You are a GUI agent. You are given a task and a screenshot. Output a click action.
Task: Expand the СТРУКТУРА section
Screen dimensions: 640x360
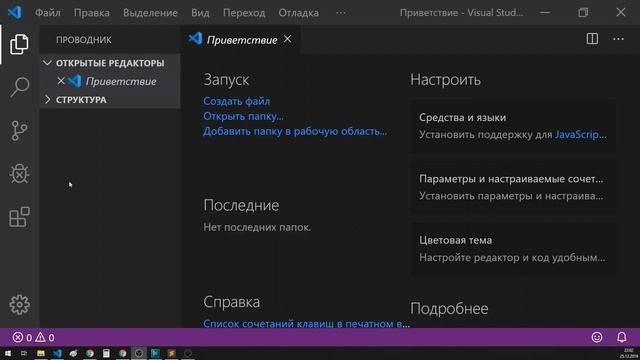click(x=109, y=100)
